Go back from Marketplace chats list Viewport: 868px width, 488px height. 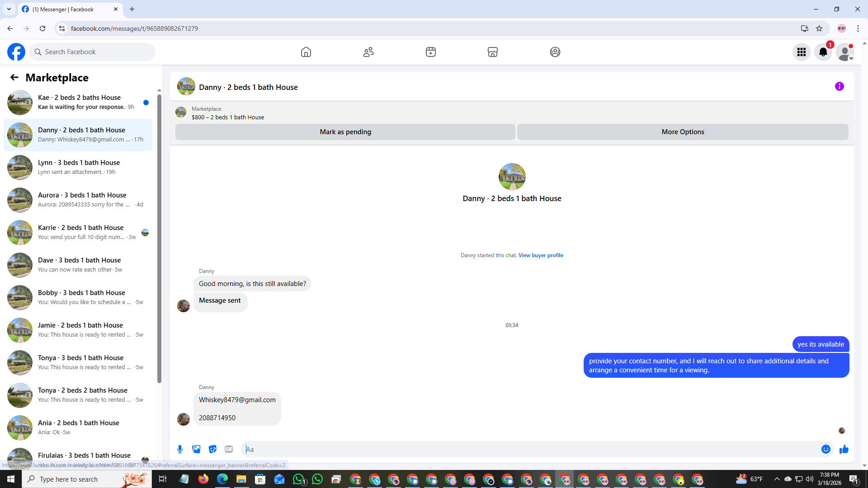14,77
